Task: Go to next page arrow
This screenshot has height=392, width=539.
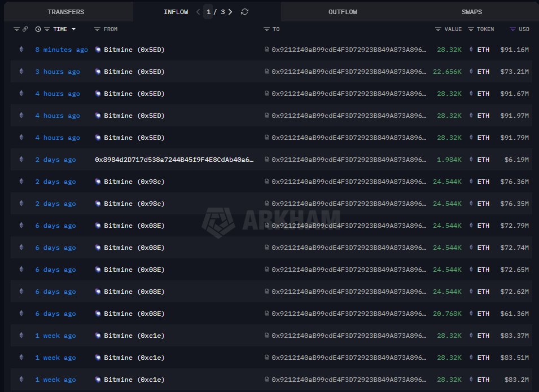Action: point(230,12)
